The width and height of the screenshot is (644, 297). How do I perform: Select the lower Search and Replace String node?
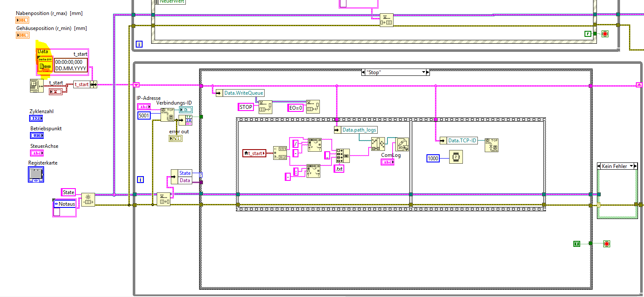(x=313, y=171)
